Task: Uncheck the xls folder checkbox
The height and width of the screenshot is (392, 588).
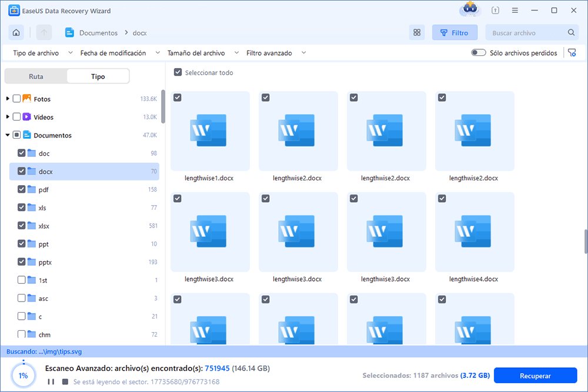Action: pyautogui.click(x=21, y=207)
